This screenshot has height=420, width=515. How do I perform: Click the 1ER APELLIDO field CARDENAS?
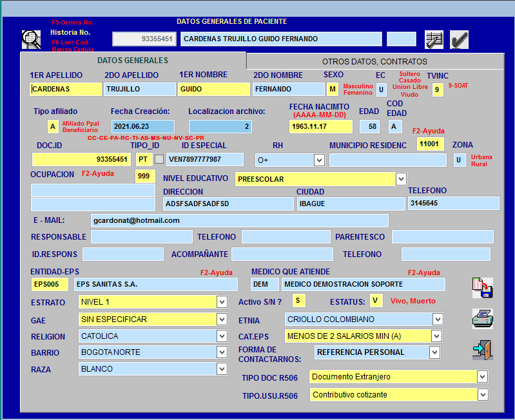coord(65,89)
